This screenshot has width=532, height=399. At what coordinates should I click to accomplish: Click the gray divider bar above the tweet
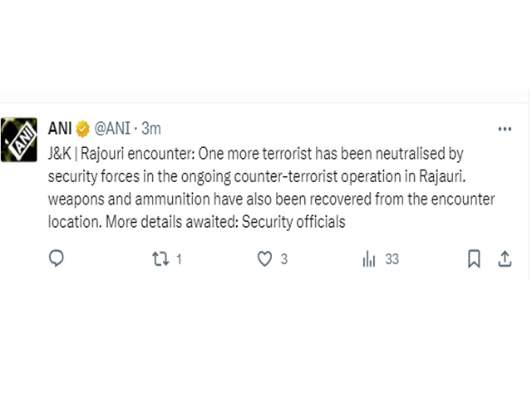(x=264, y=96)
